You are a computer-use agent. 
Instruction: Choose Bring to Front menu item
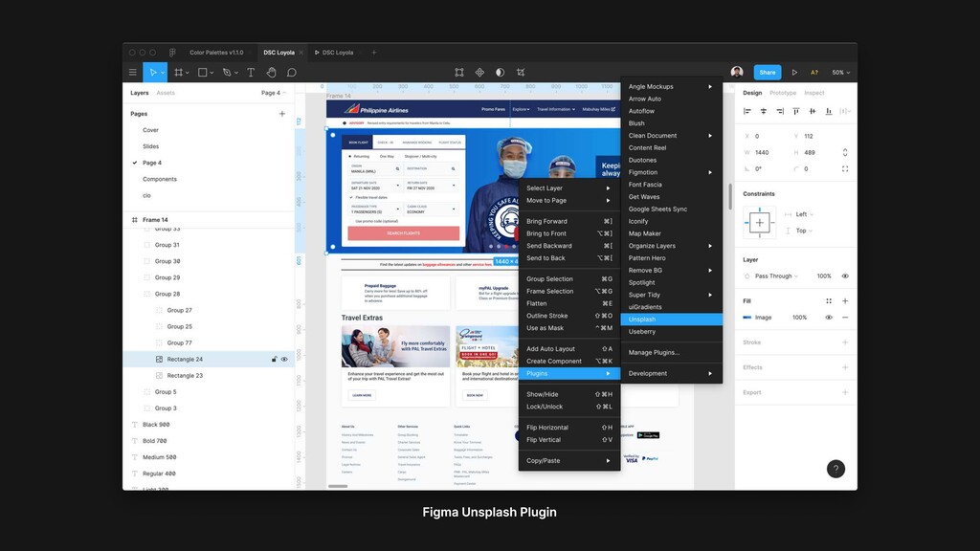point(568,233)
